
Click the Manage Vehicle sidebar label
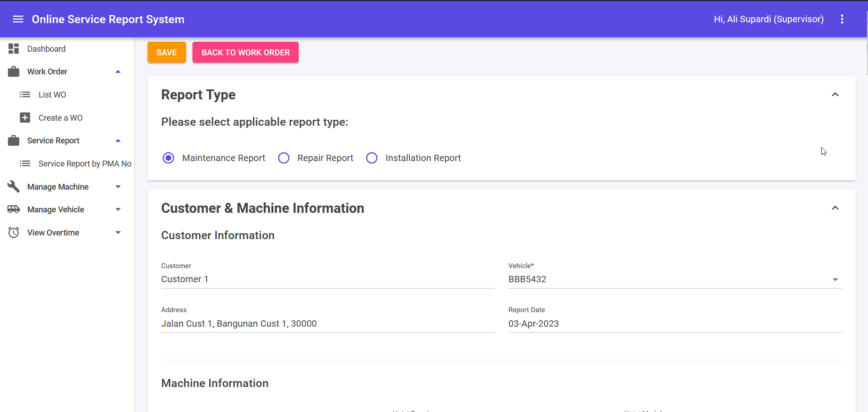coord(56,210)
